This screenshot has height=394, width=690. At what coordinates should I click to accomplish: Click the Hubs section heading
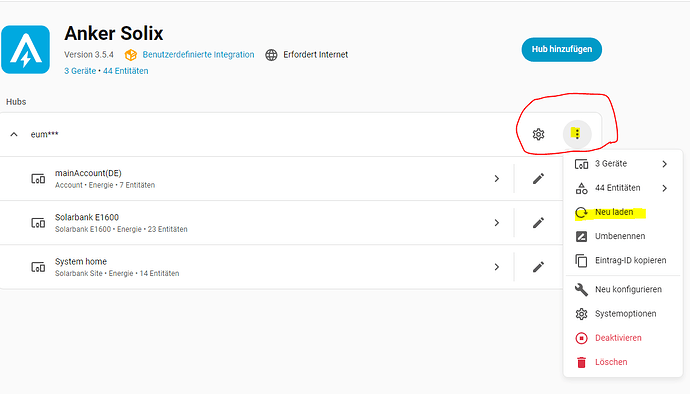click(x=16, y=102)
